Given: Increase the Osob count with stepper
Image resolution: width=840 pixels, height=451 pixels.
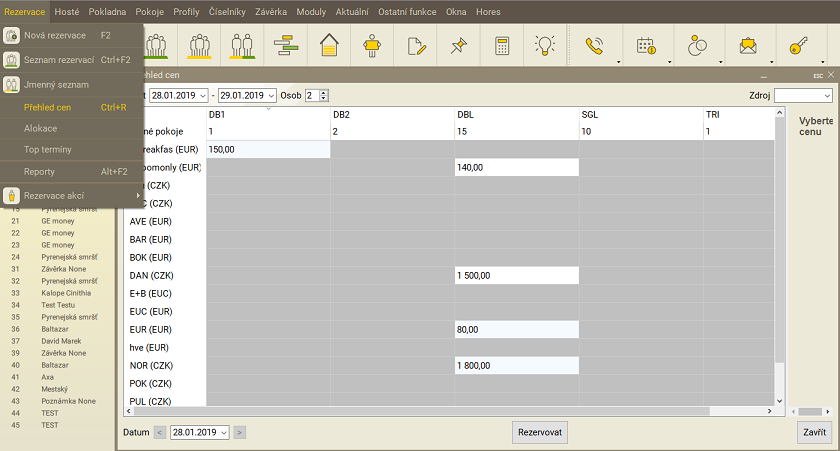Looking at the screenshot, I should [323, 92].
